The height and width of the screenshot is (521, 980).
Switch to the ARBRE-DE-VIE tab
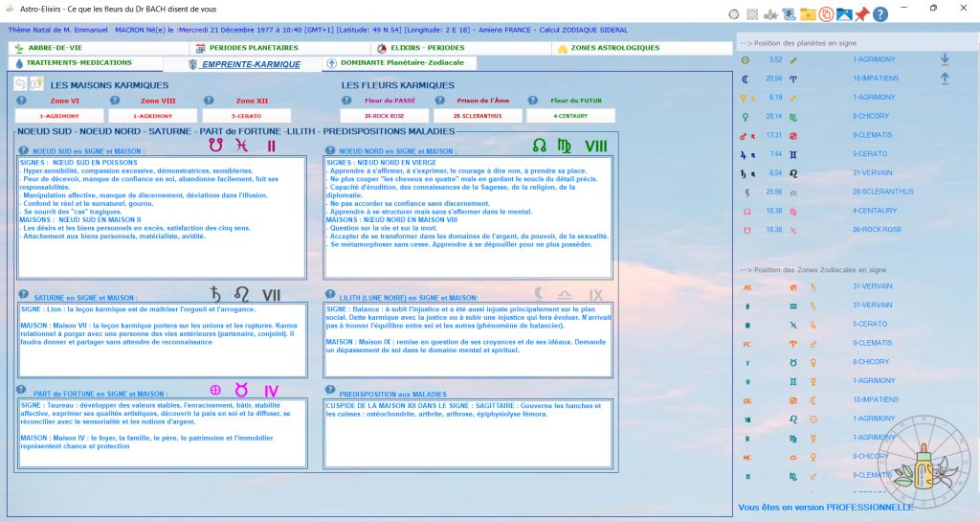tap(53, 48)
